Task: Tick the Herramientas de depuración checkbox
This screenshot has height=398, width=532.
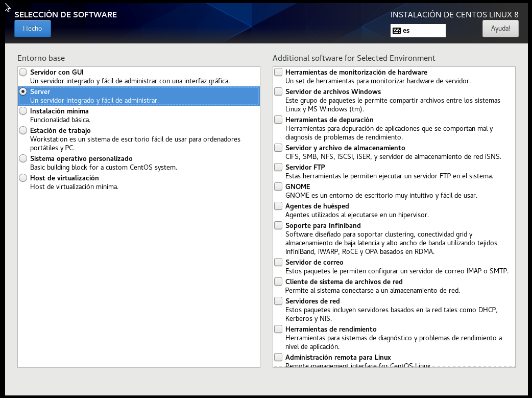Action: (278, 120)
